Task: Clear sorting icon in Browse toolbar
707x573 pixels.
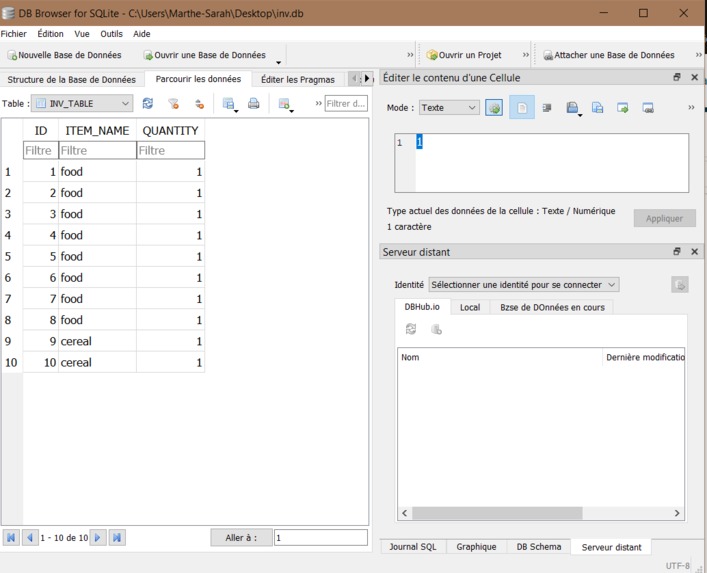Action: pos(199,104)
